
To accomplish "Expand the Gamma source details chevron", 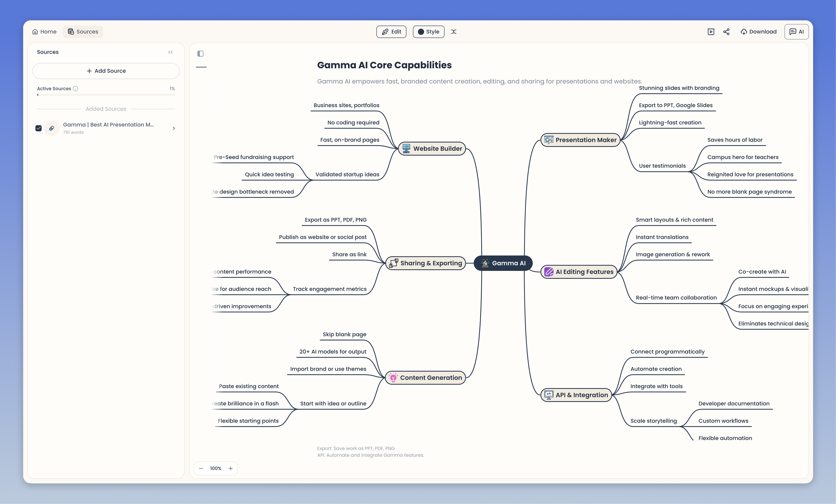I will tap(174, 128).
